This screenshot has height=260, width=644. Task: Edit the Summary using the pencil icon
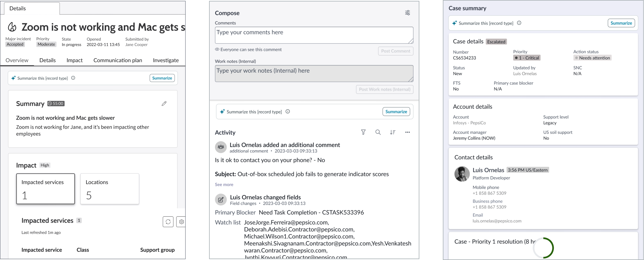point(164,104)
